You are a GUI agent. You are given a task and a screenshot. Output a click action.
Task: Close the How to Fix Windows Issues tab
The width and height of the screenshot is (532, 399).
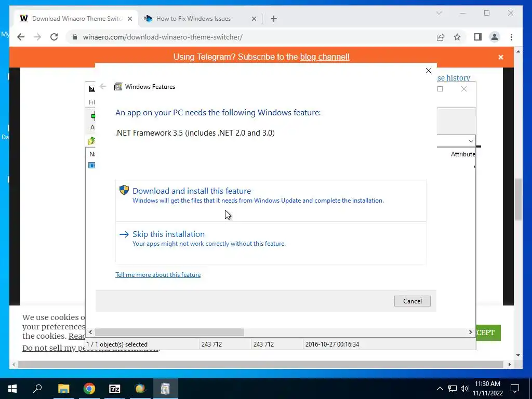point(254,19)
